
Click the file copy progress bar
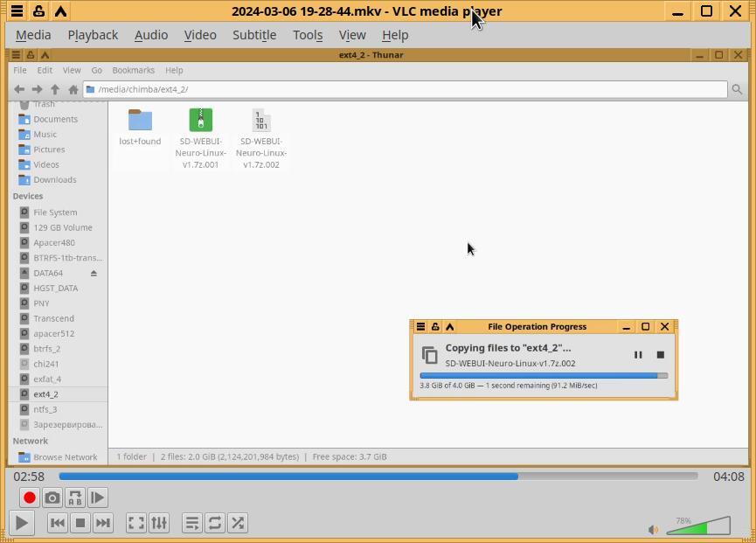[x=544, y=376]
